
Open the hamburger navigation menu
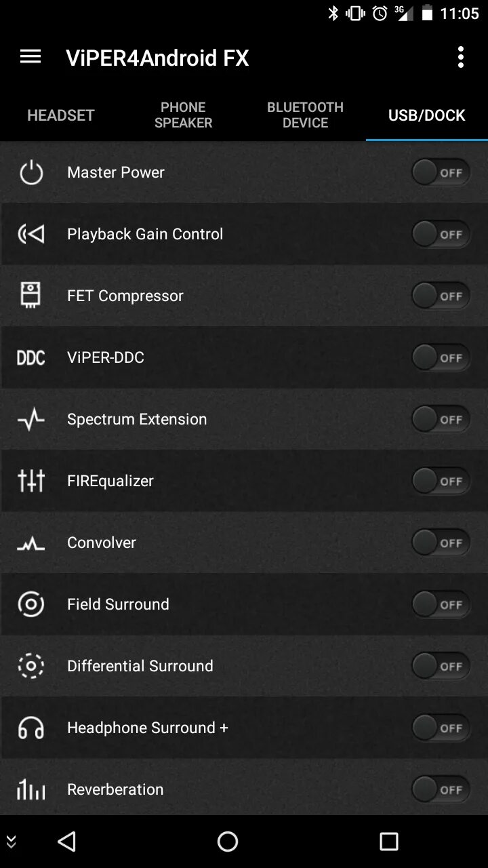tap(30, 57)
